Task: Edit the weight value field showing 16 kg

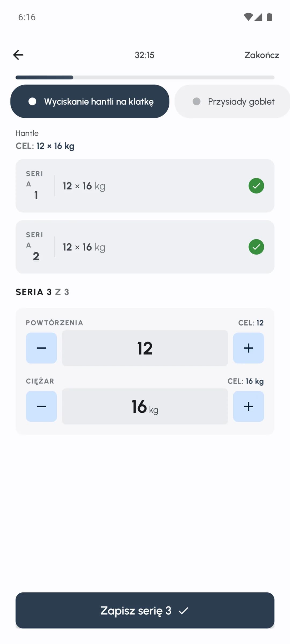Action: pos(145,406)
